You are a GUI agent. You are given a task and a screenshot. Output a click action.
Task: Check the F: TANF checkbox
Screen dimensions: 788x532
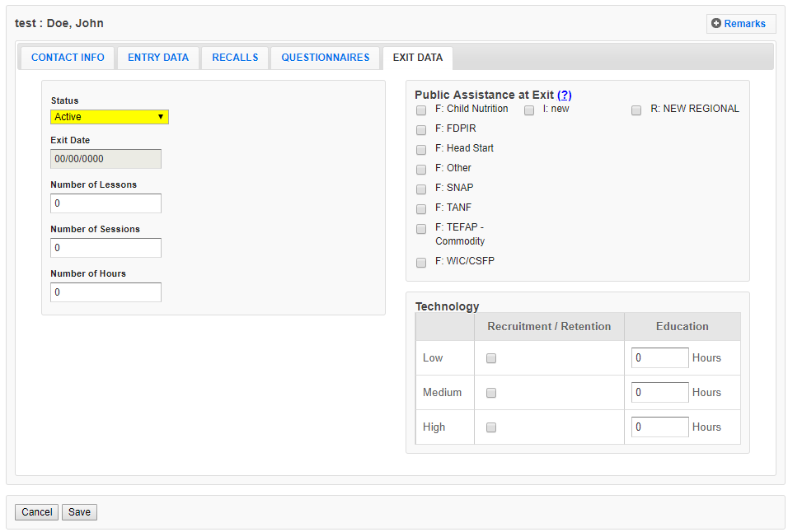[x=421, y=209]
